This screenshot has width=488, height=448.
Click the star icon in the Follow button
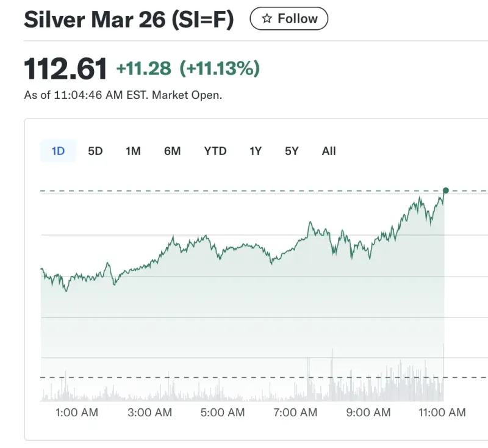[267, 19]
